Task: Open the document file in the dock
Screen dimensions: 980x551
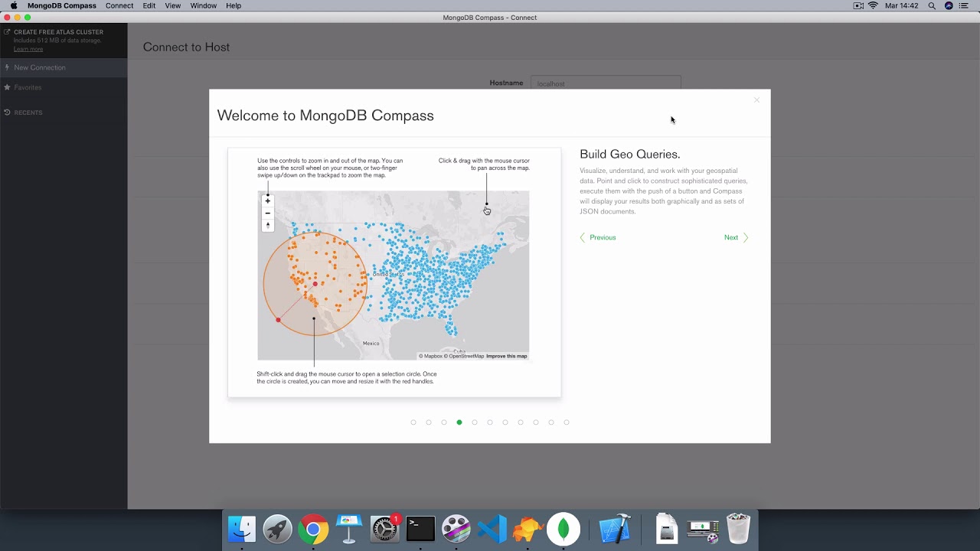Action: pos(667,529)
